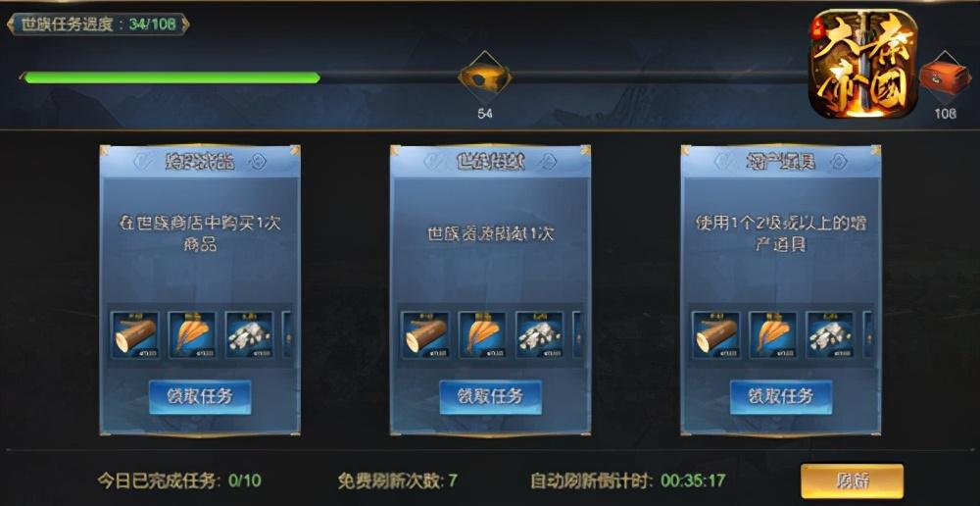This screenshot has width=980, height=506.
Task: Tap the stone ore reward icon in the first card
Action: pyautogui.click(x=249, y=335)
